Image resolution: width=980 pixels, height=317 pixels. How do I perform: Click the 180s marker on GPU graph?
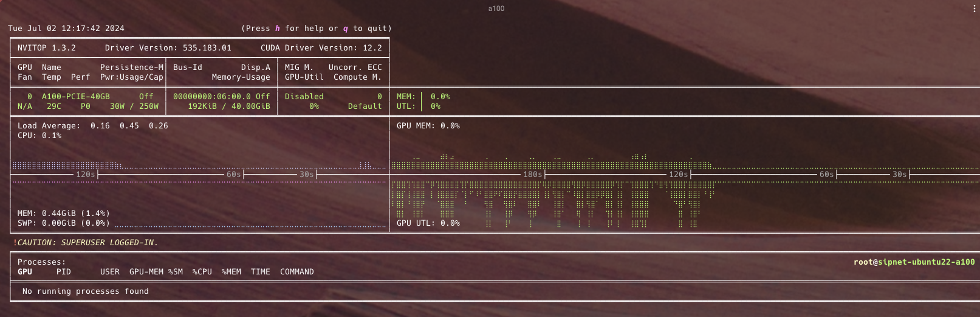point(532,175)
